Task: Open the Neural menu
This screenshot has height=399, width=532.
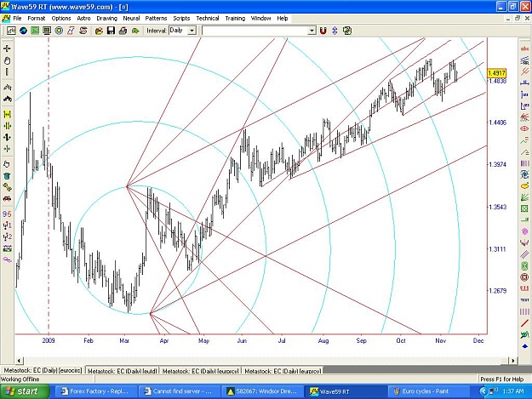Action: click(x=131, y=19)
